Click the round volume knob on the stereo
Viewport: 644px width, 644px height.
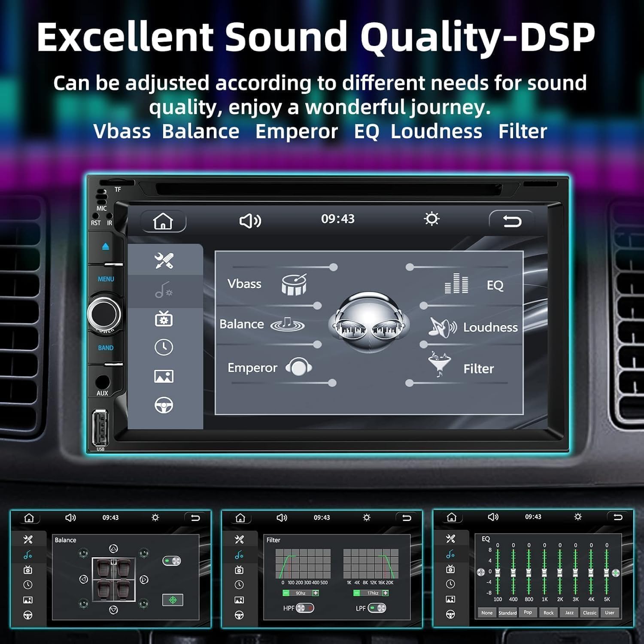(x=104, y=313)
